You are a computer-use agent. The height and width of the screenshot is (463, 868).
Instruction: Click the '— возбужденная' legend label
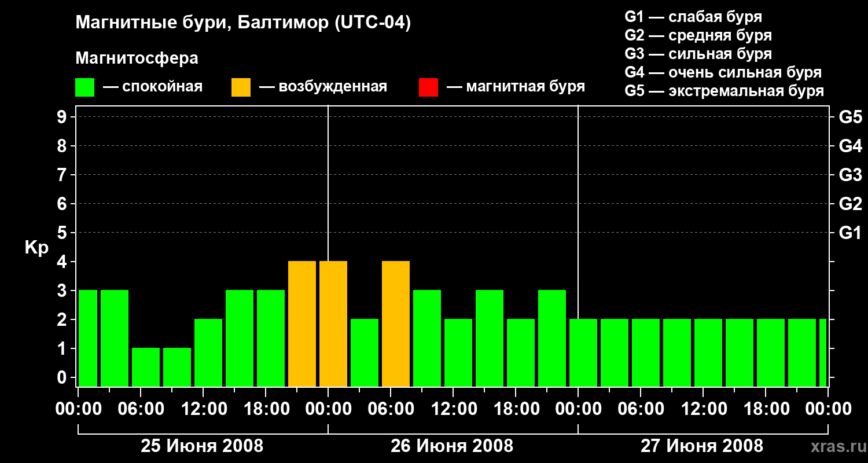[323, 87]
